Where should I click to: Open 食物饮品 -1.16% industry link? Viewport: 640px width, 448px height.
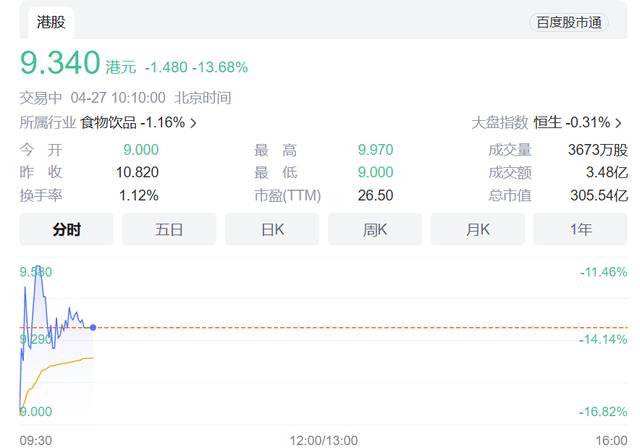point(133,122)
